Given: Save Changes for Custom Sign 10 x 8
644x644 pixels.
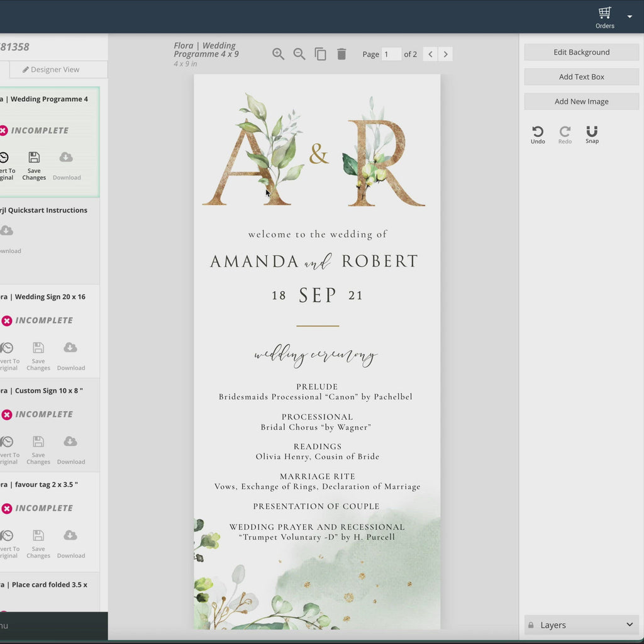Looking at the screenshot, I should (38, 450).
